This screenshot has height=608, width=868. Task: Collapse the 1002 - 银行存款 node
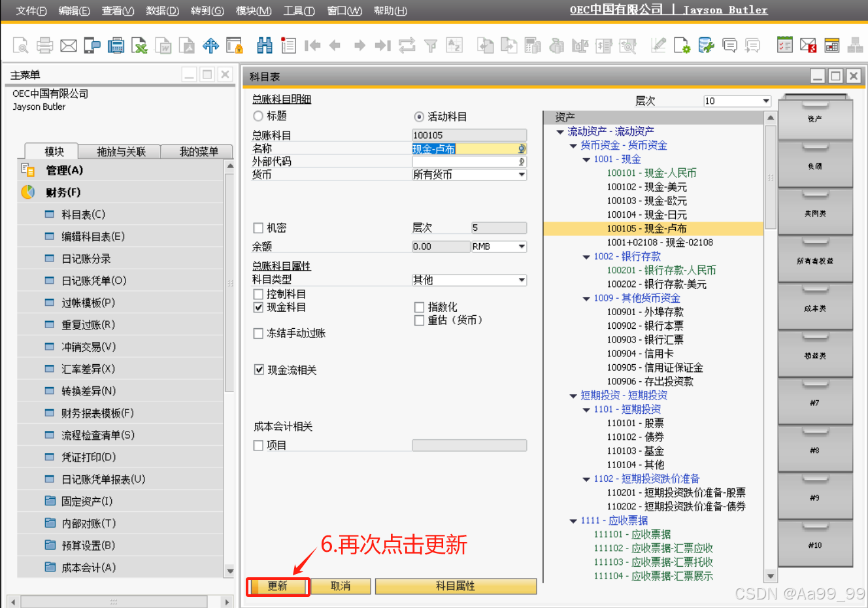(586, 257)
